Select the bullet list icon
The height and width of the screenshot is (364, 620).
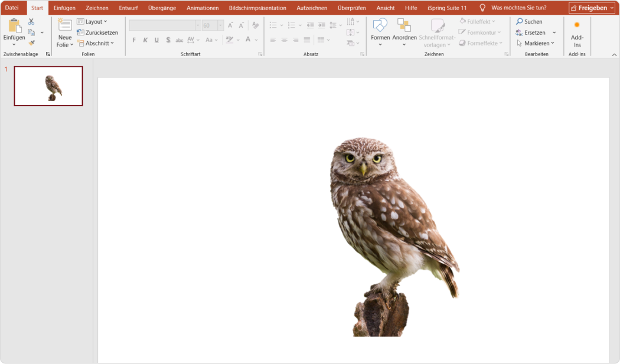pyautogui.click(x=272, y=25)
